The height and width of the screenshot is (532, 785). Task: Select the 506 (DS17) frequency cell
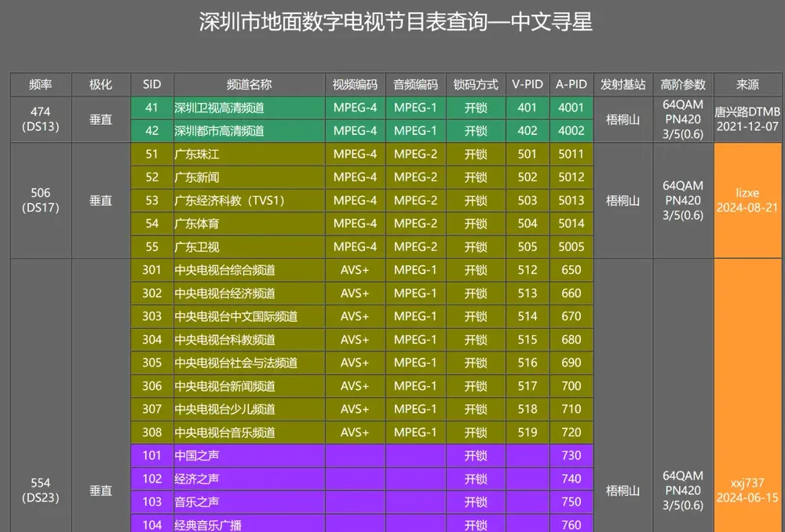click(x=40, y=200)
